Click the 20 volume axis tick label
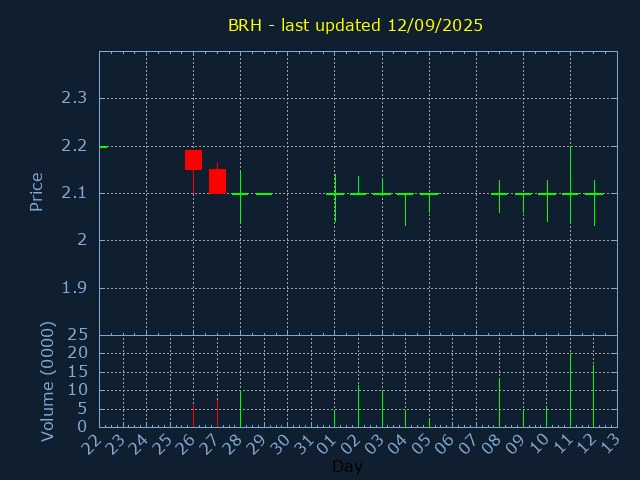 [78, 353]
